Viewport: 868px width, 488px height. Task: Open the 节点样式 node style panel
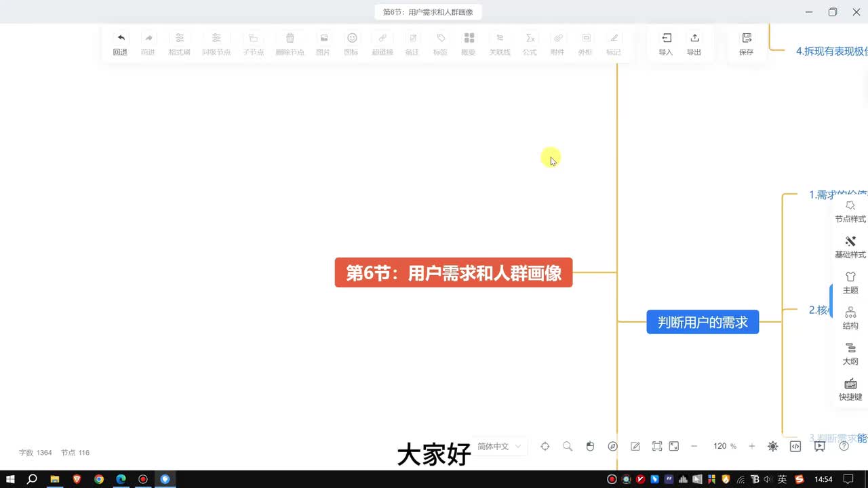[850, 211]
